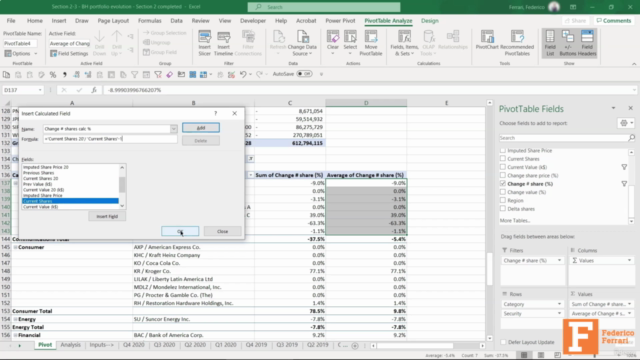Open the Formulas ribbon tab
The width and height of the screenshot is (640, 360).
(x=149, y=20)
